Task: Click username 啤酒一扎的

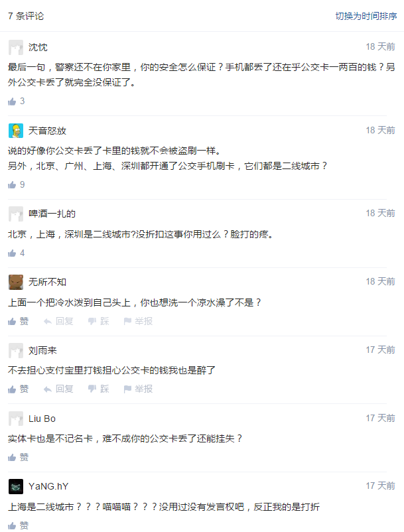Action: click(52, 214)
